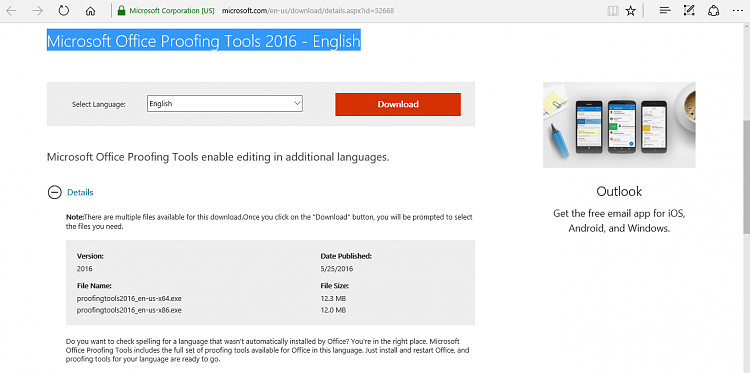750x373 pixels.
Task: Click file name proofingtools2016_en-us-x86.exe
Action: tap(129, 310)
